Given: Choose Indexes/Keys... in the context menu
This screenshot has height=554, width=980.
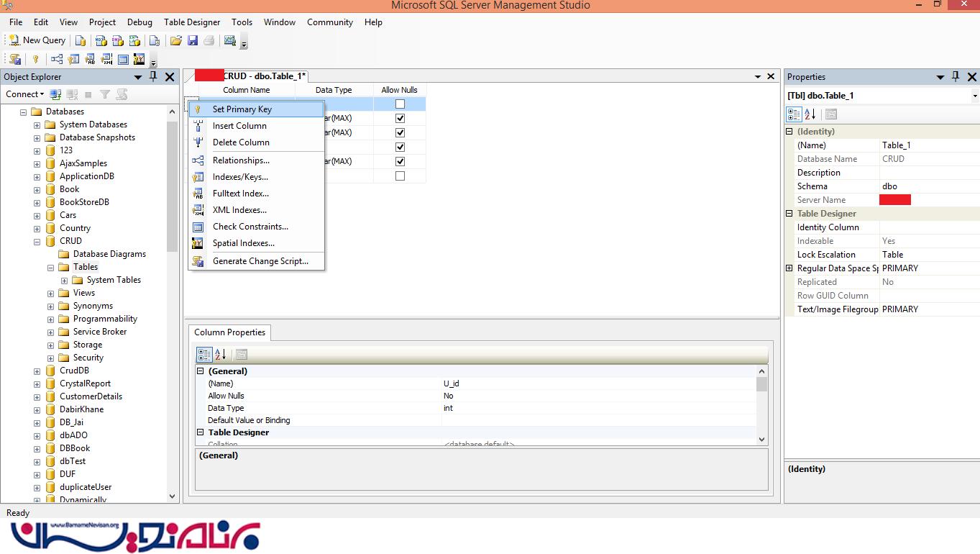Looking at the screenshot, I should [240, 177].
